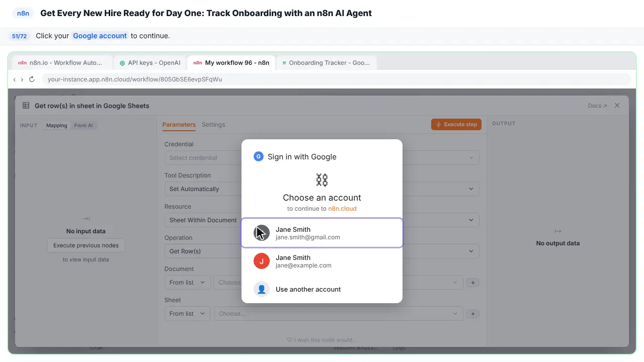
Task: Select Use another account
Action: tap(322, 289)
